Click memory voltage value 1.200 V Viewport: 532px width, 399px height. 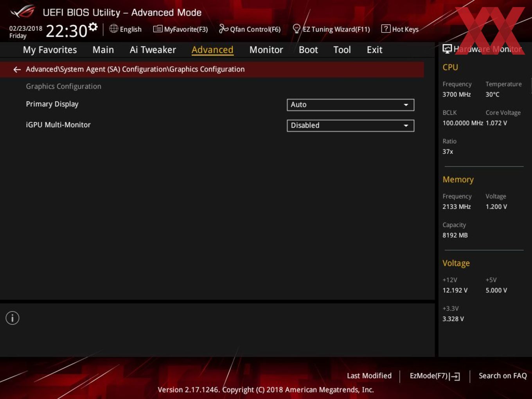point(496,207)
